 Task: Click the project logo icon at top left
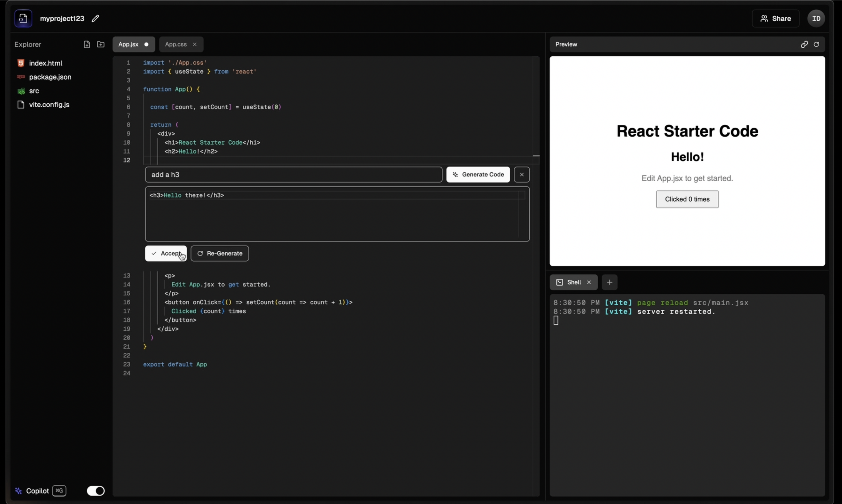point(23,18)
